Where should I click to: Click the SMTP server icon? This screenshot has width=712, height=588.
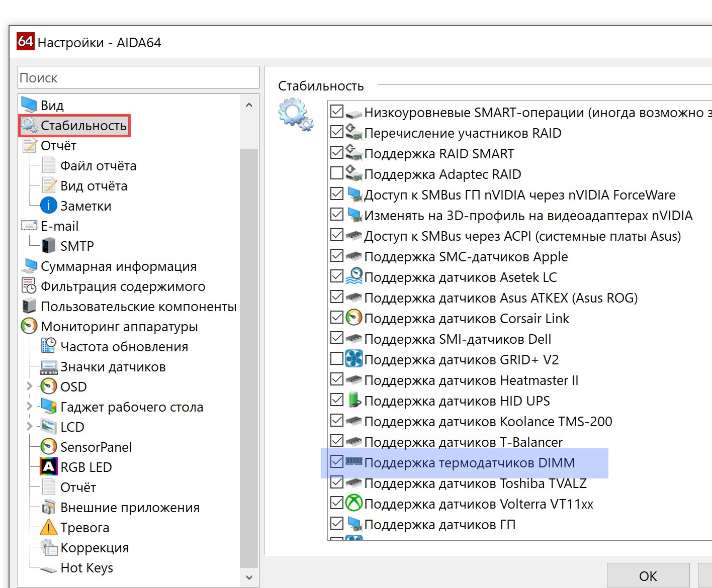(49, 246)
